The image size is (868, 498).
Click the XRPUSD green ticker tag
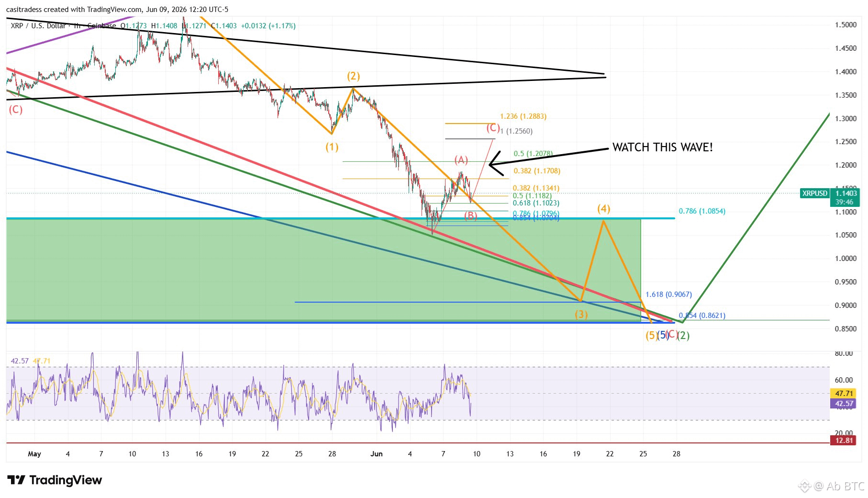pos(815,193)
